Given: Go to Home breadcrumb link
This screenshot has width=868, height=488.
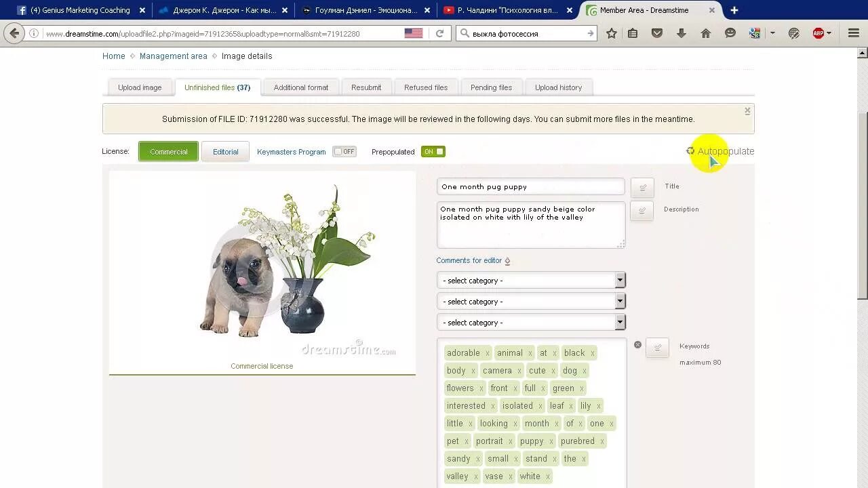Looking at the screenshot, I should tap(114, 56).
